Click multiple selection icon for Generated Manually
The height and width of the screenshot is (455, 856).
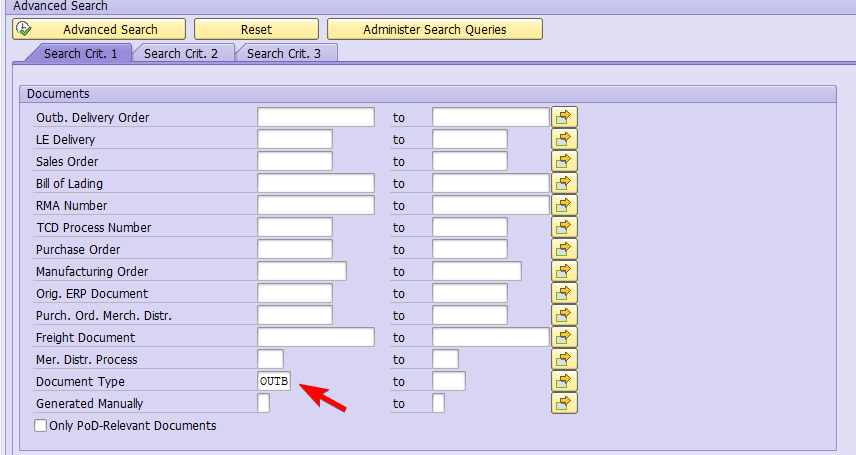pyautogui.click(x=565, y=403)
